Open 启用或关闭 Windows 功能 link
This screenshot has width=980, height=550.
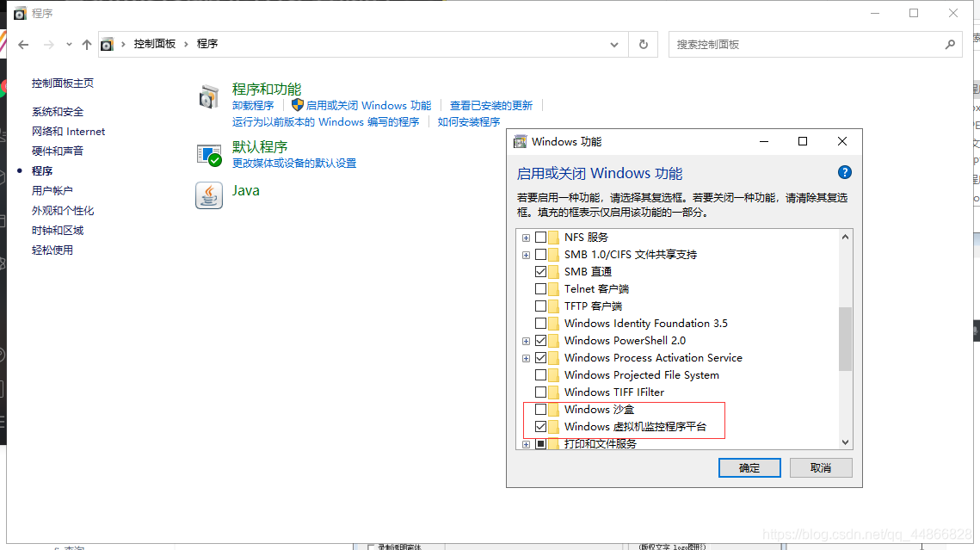[x=369, y=106]
